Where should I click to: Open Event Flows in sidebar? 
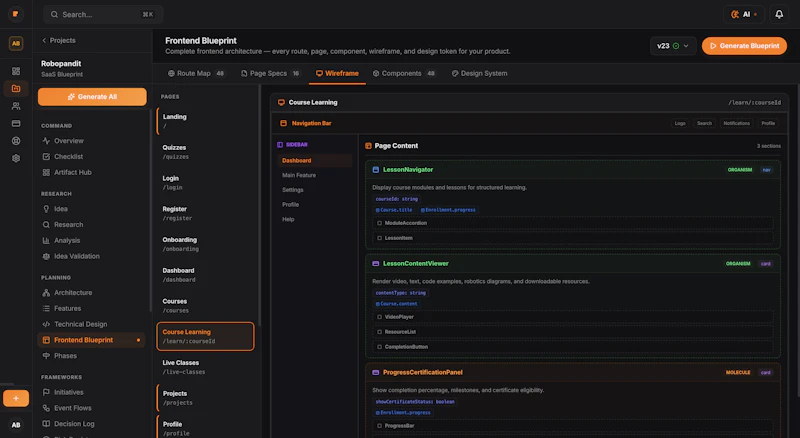pos(92,408)
